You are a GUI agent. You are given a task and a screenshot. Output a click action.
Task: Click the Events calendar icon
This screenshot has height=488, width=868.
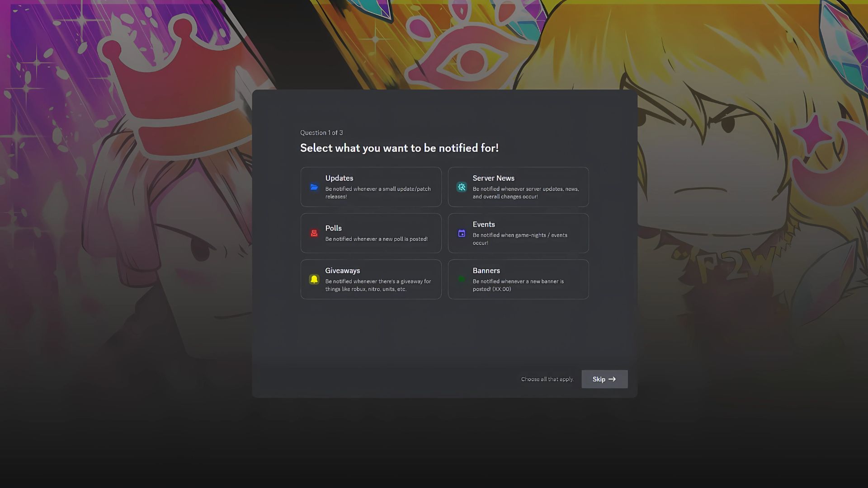coord(462,233)
